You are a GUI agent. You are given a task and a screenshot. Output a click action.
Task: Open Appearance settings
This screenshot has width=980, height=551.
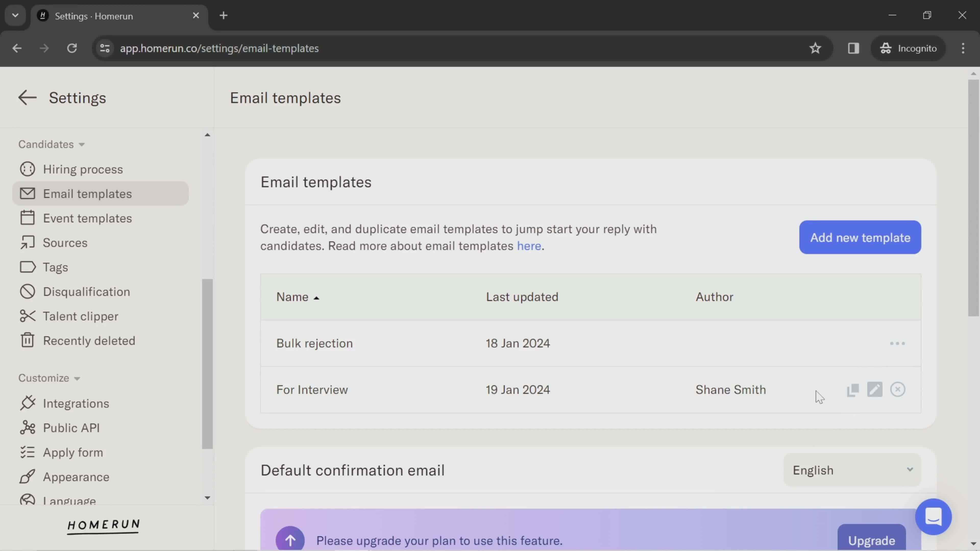(x=76, y=477)
